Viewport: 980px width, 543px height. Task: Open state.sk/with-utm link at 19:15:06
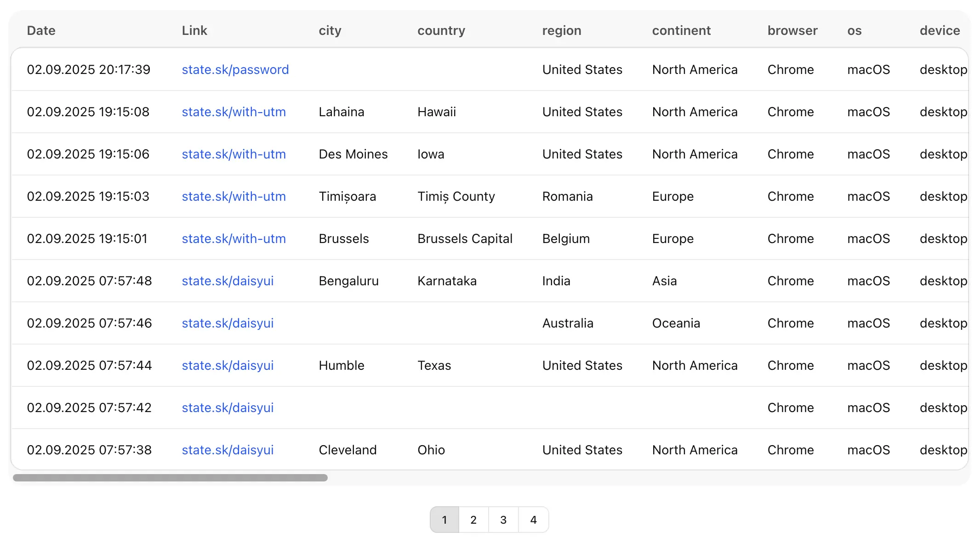pyautogui.click(x=234, y=154)
